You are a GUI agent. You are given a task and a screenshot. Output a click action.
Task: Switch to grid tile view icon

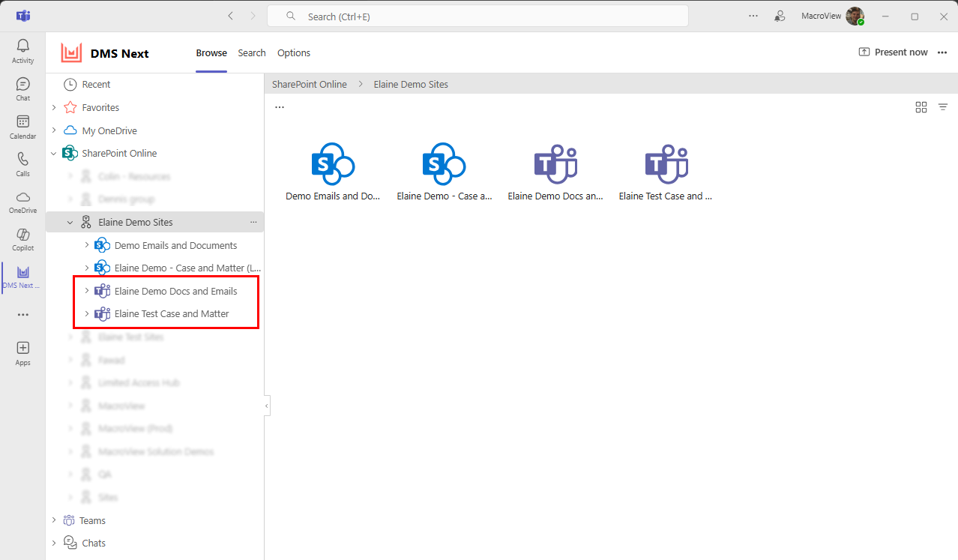point(921,107)
